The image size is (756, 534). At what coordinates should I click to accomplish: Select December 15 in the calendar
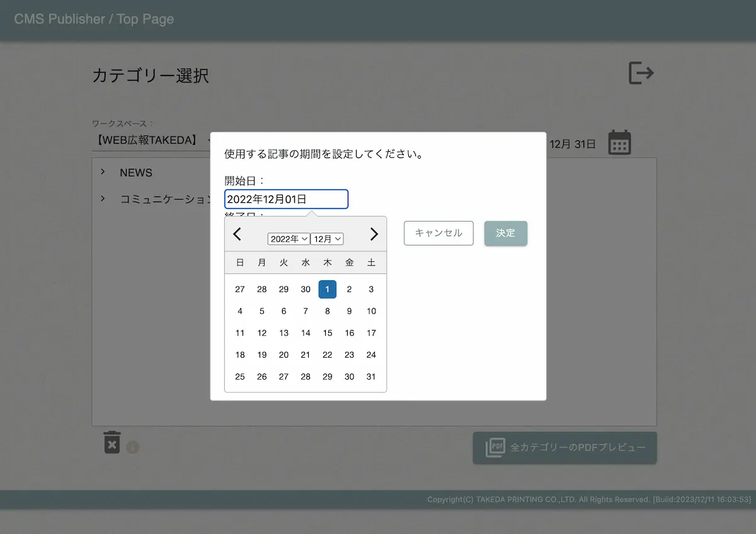tap(327, 333)
